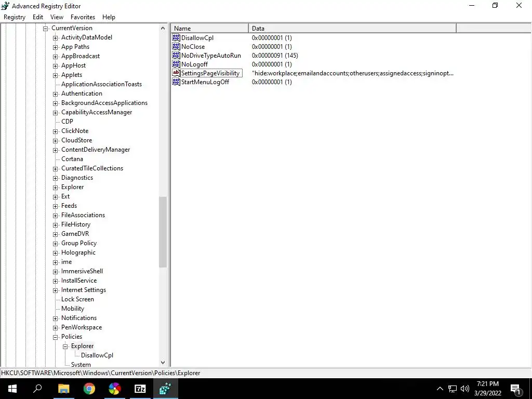Click the NoLogoff value's DWORD icon
Screen dimensions: 532x399
(176, 64)
